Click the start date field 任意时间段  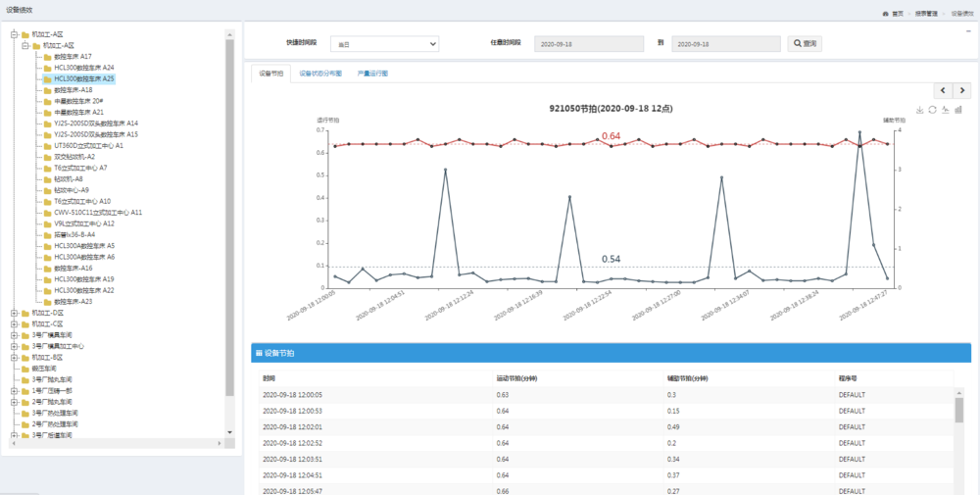[x=589, y=44]
